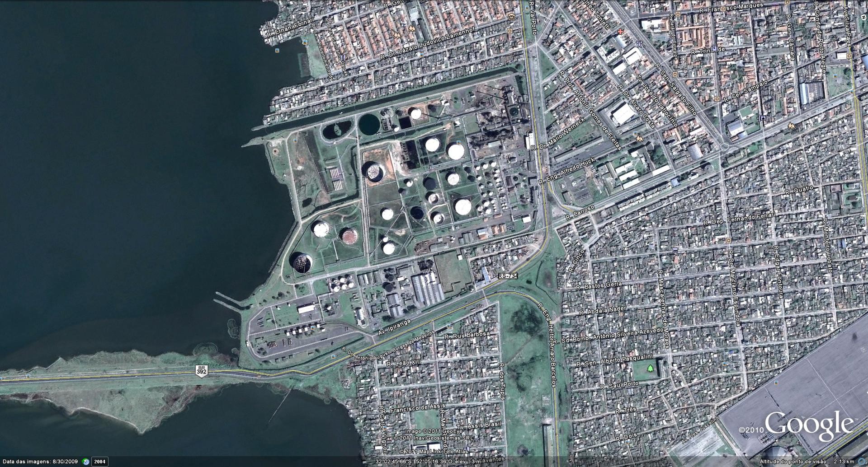Click the 2004 historical imagery year button
This screenshot has height=467, width=868.
click(100, 462)
